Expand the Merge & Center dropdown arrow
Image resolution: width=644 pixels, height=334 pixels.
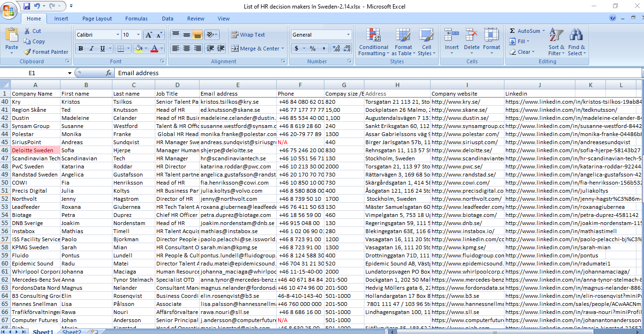(282, 49)
